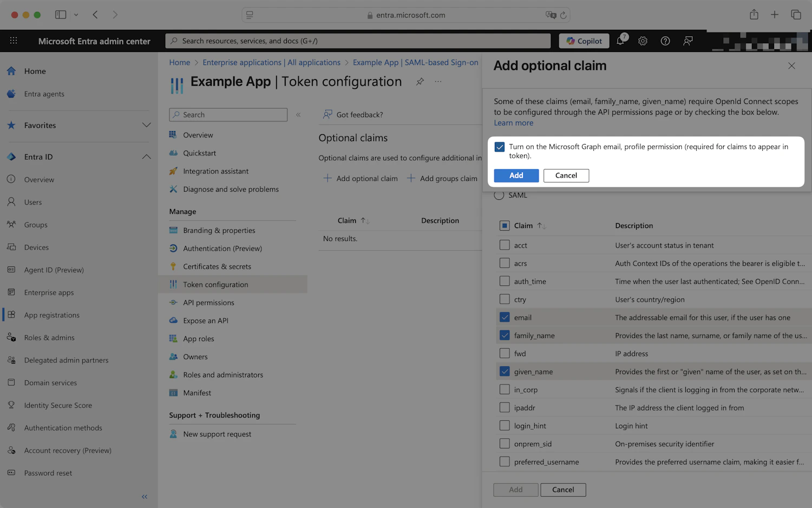Open the more options ellipsis by title
Image resolution: width=812 pixels, height=508 pixels.
[438, 81]
